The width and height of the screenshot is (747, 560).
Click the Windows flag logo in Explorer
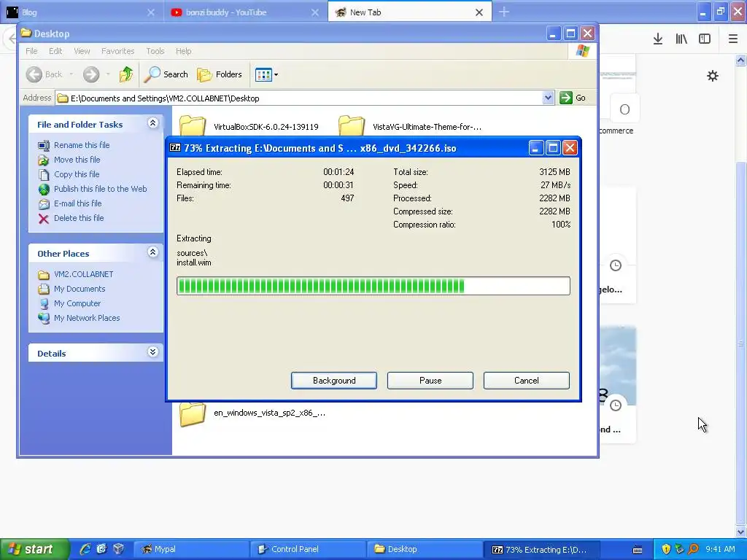(583, 50)
